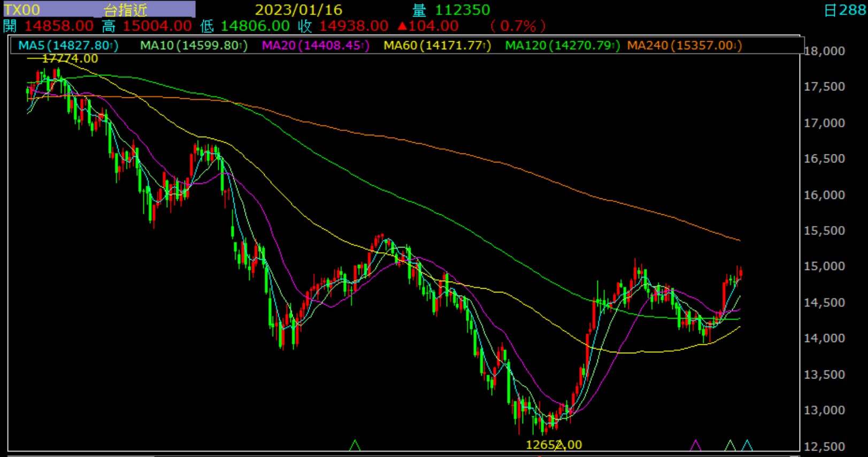868x457 pixels.
Task: Click the chart low label 12652.00
Action: coord(554,445)
